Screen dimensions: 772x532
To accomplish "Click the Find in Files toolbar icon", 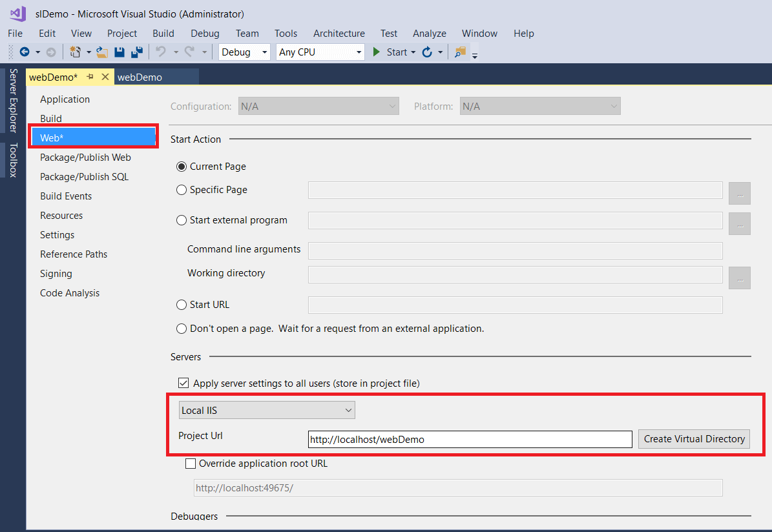I will coord(461,52).
